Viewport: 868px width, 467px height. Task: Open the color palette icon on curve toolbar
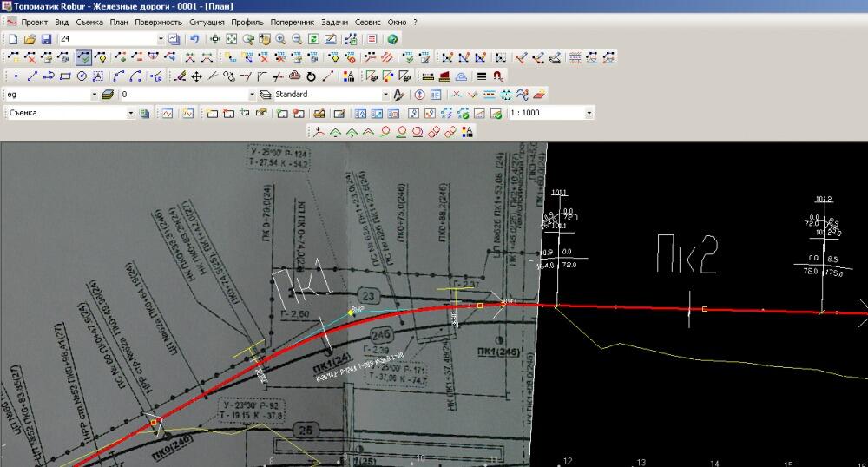tap(466, 132)
